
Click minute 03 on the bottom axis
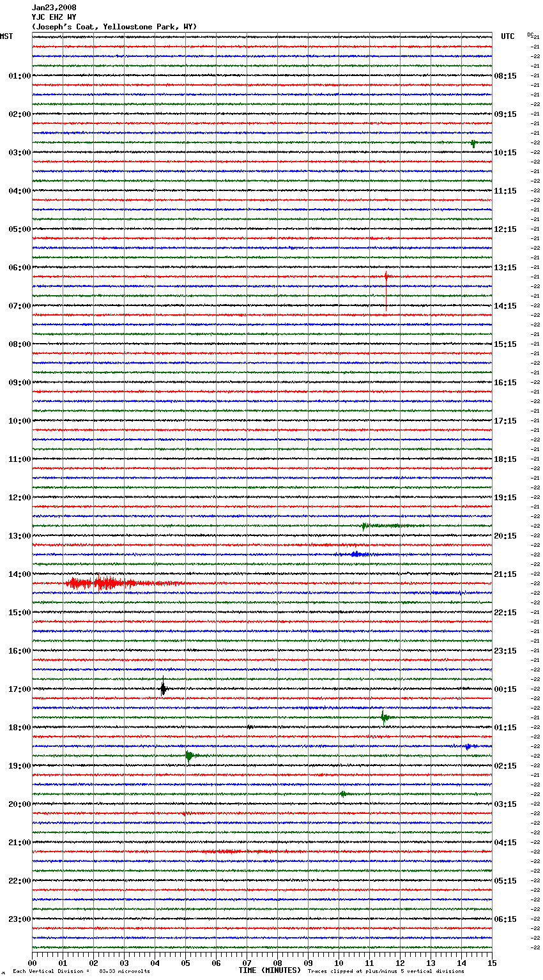124,963
